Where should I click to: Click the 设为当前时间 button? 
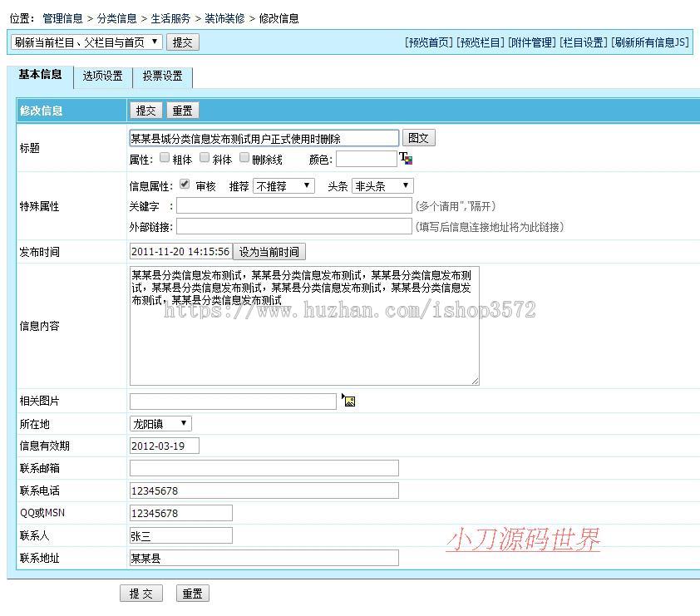269,252
